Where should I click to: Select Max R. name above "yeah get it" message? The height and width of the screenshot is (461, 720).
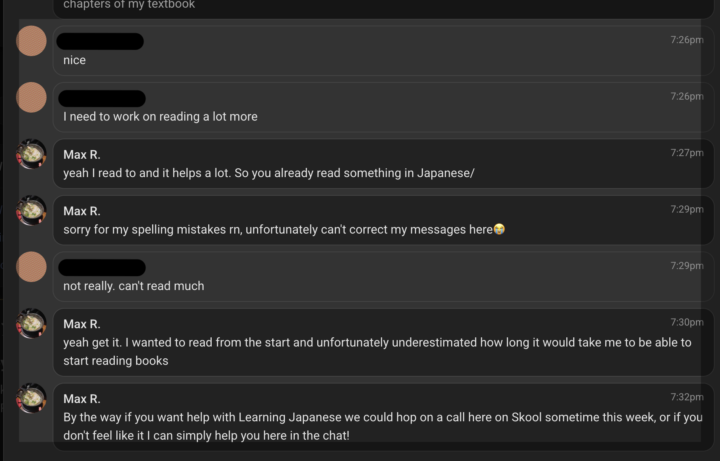[x=82, y=324]
